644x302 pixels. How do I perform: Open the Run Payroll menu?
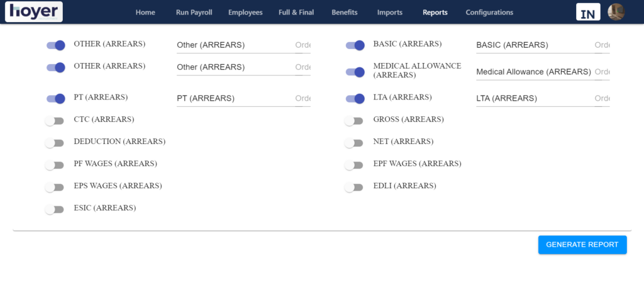pyautogui.click(x=194, y=13)
